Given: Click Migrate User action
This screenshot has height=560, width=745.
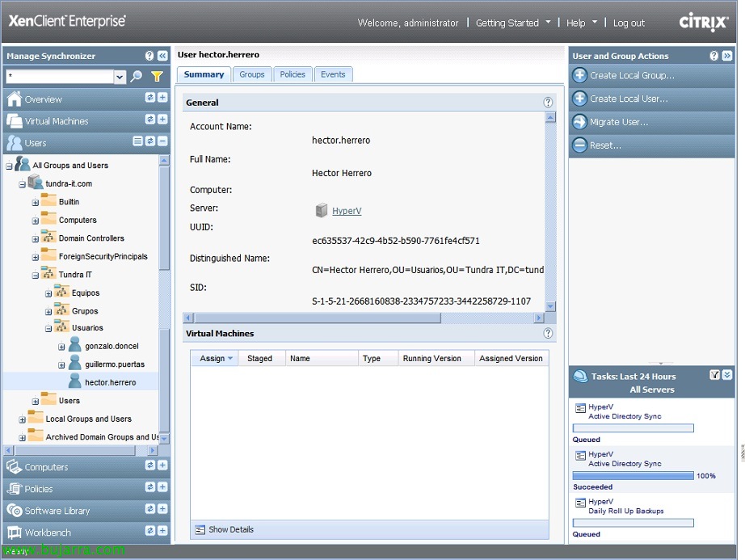Looking at the screenshot, I should point(619,121).
